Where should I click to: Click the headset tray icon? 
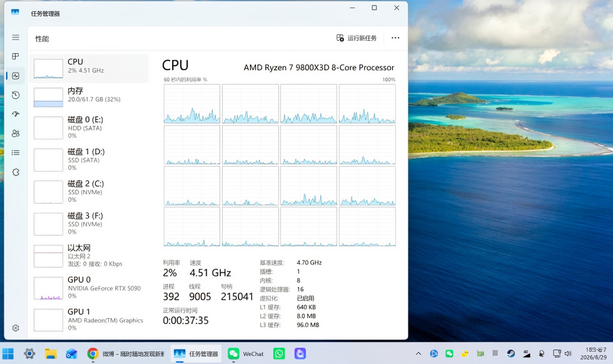pyautogui.click(x=542, y=354)
